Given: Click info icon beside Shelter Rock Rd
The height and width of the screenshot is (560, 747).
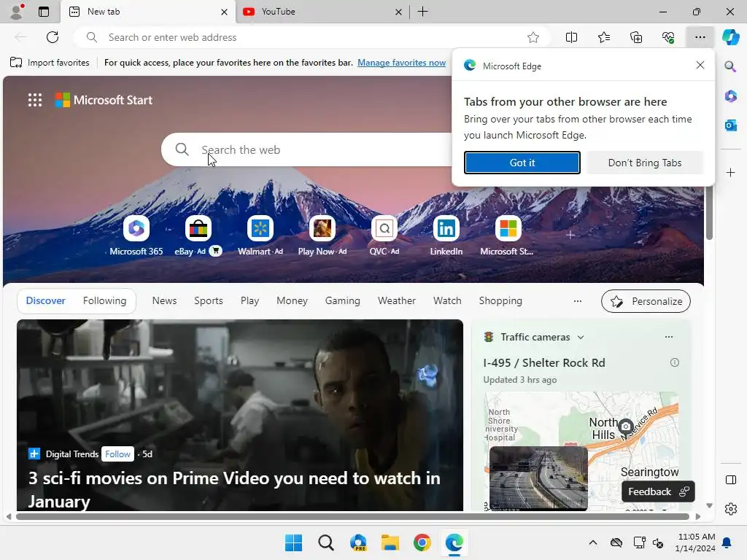Looking at the screenshot, I should [x=675, y=362].
